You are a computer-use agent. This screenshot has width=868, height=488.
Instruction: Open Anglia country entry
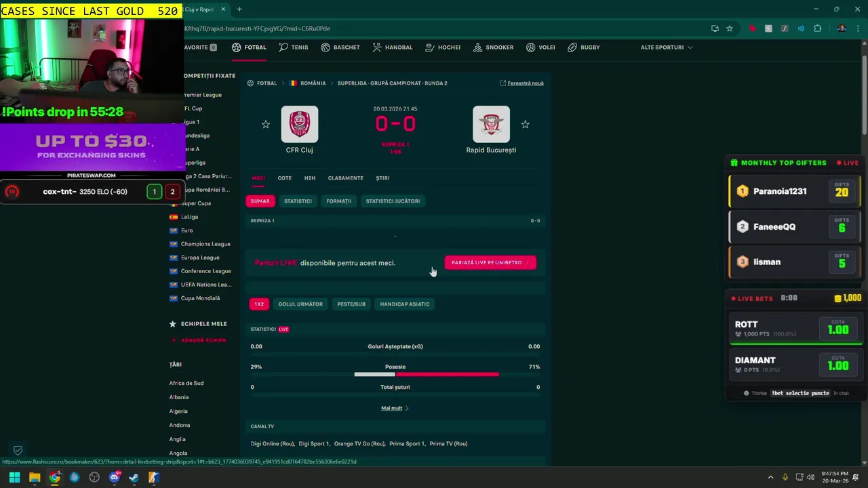tap(177, 439)
